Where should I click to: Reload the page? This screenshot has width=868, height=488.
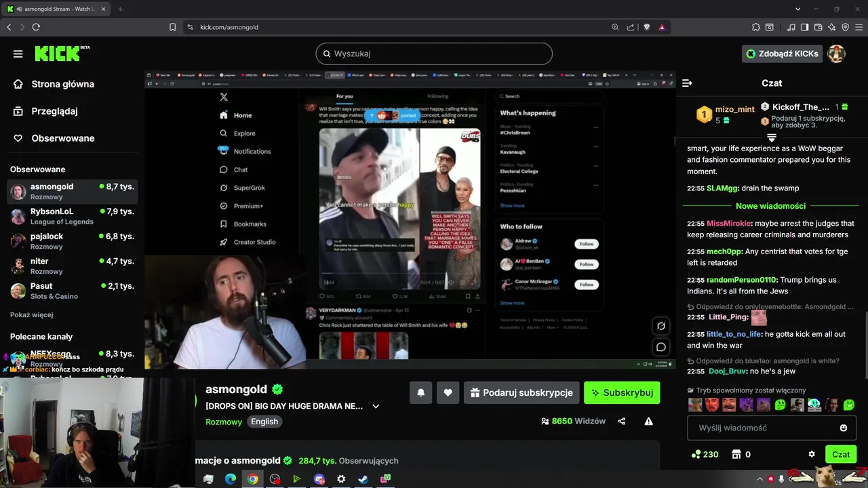tap(36, 27)
